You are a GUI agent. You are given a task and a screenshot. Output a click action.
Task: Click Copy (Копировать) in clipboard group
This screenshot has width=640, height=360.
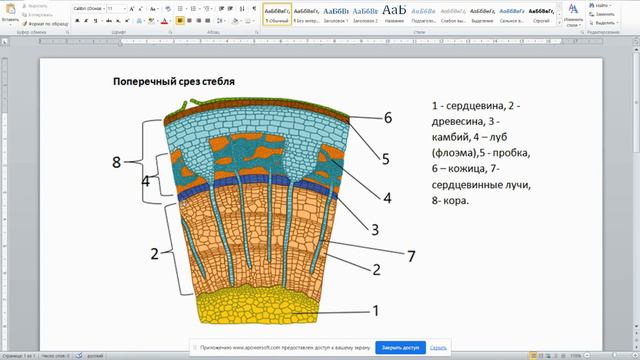point(38,15)
